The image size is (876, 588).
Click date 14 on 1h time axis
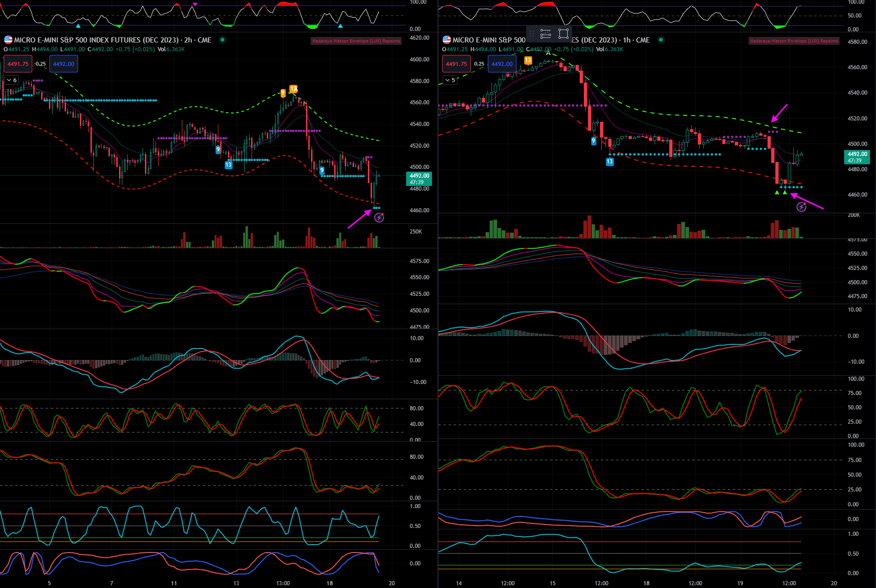(x=459, y=583)
